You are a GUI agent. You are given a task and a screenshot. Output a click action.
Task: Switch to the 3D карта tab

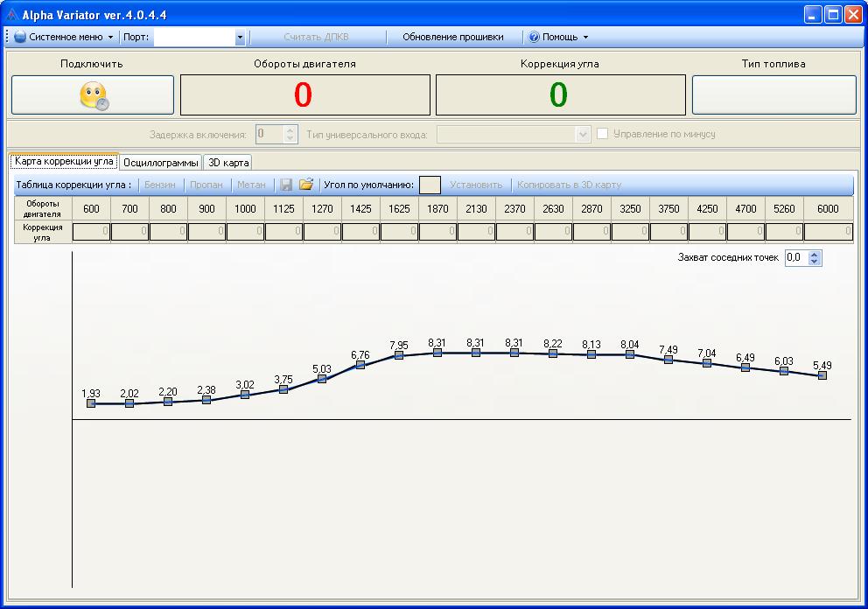coord(228,163)
